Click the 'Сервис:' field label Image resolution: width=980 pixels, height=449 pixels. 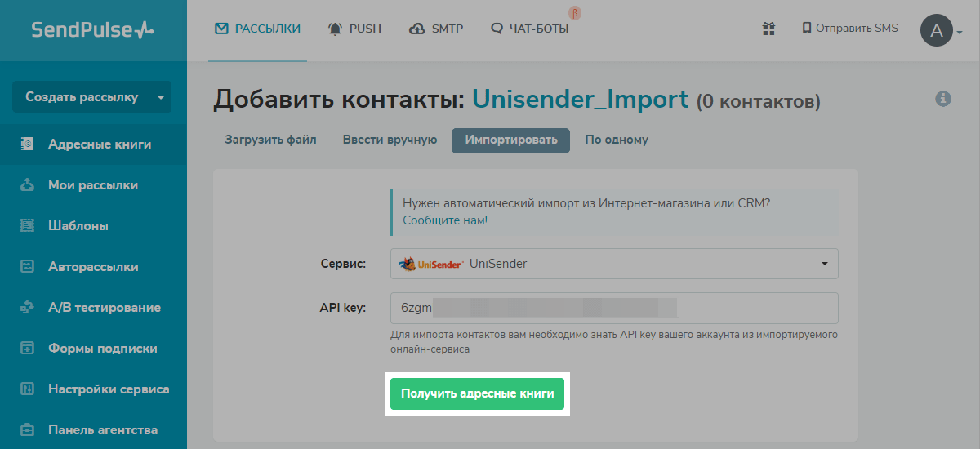(x=344, y=264)
